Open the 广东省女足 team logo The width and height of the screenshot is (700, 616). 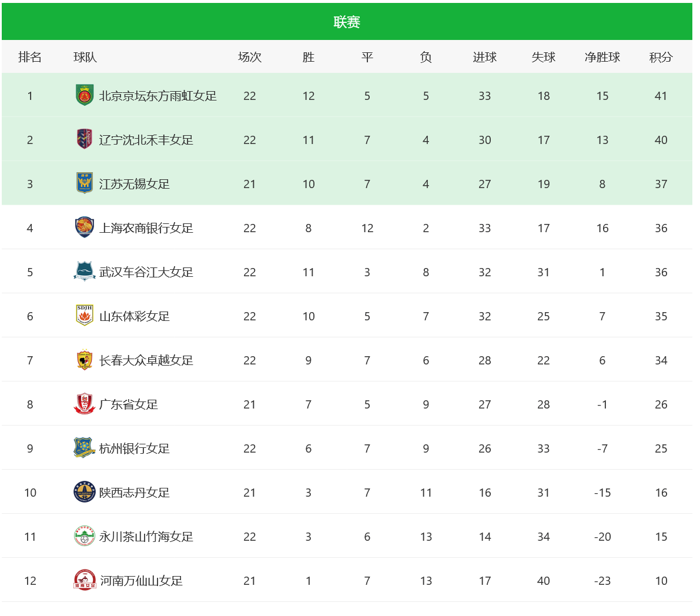[x=85, y=404]
